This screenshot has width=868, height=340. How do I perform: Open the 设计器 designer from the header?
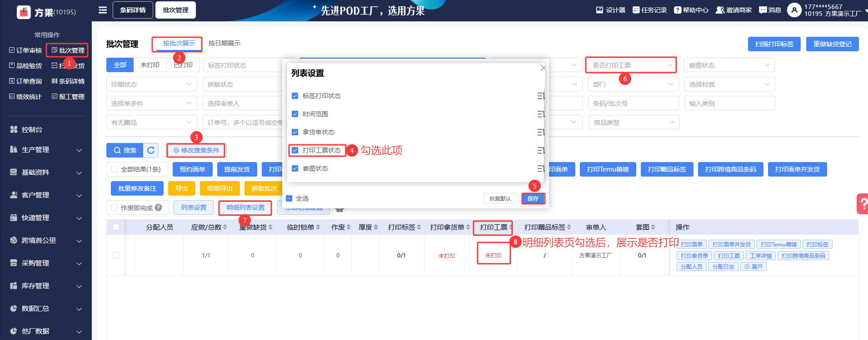pyautogui.click(x=610, y=10)
